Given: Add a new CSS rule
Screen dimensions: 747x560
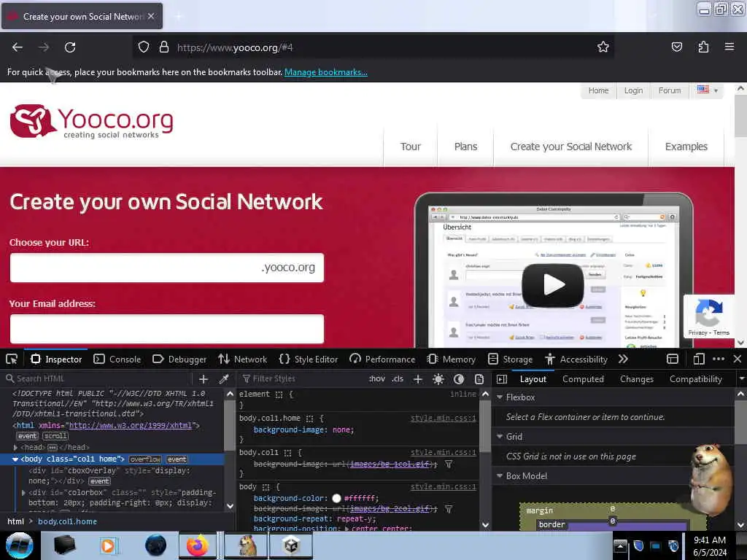Looking at the screenshot, I should coord(418,379).
